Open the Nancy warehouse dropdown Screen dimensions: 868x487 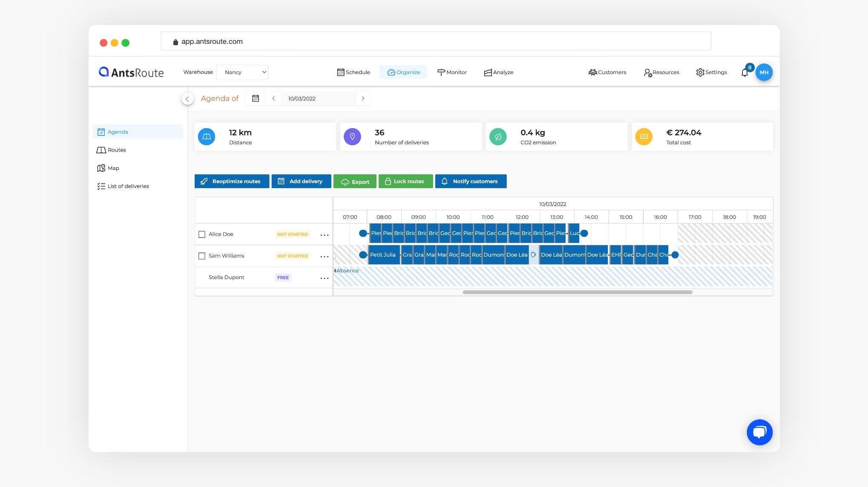pyautogui.click(x=242, y=72)
